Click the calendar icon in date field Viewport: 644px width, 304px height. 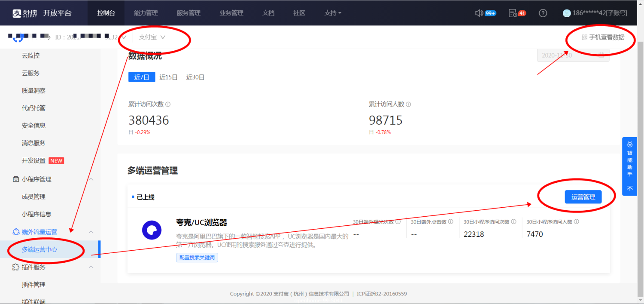coord(601,55)
